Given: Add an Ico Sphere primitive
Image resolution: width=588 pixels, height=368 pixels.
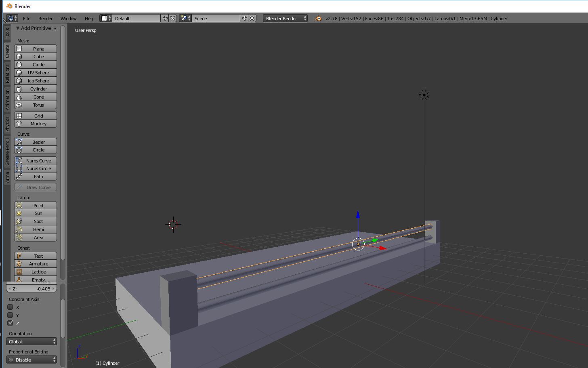Looking at the screenshot, I should (36, 81).
